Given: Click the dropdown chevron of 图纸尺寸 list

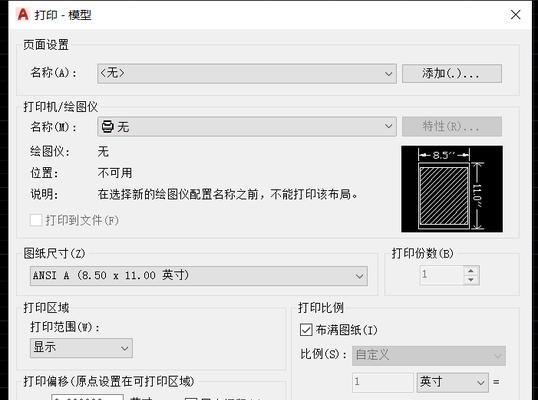Looking at the screenshot, I should click(x=359, y=276).
